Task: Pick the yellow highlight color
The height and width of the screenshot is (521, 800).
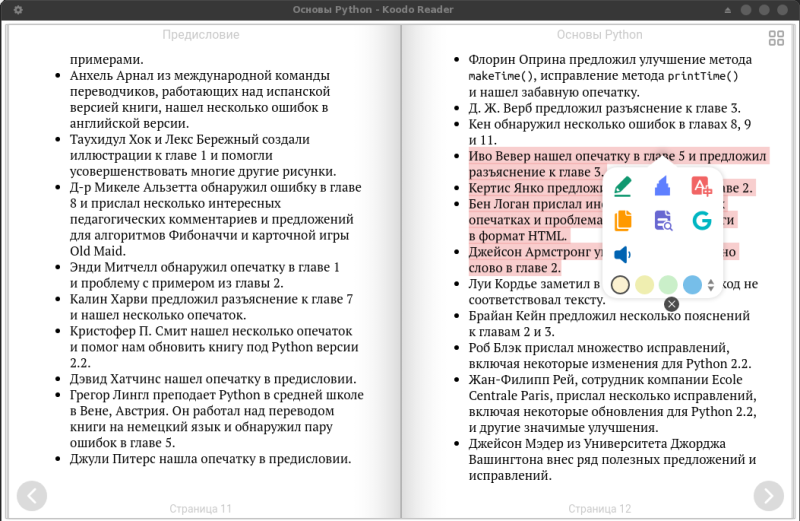Action: [645, 285]
